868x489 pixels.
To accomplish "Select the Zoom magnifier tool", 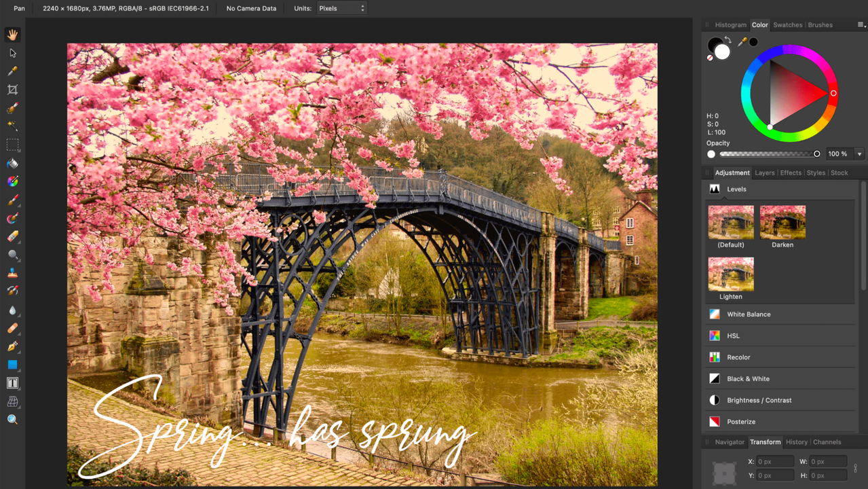I will [12, 420].
